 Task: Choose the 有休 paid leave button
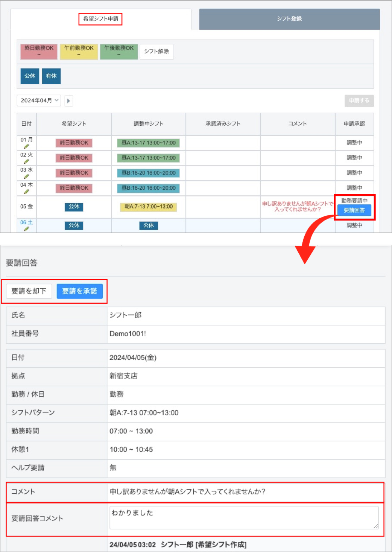tap(51, 76)
